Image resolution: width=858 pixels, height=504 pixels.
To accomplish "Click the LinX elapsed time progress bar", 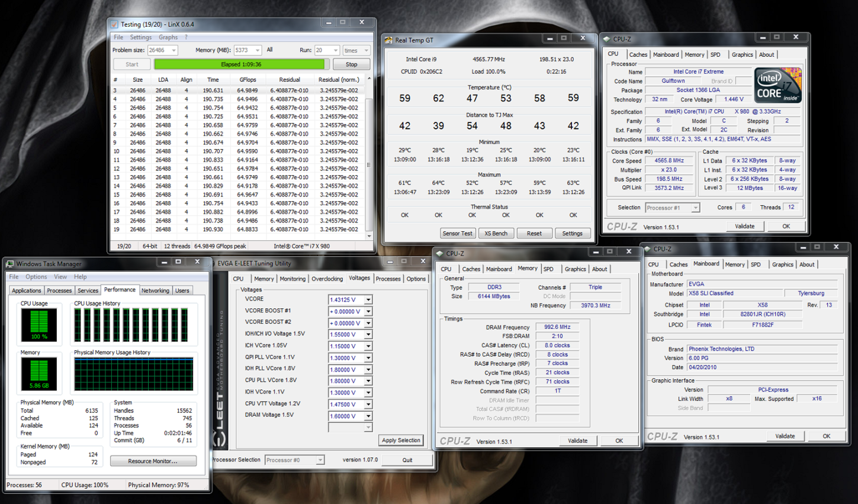I will (241, 64).
